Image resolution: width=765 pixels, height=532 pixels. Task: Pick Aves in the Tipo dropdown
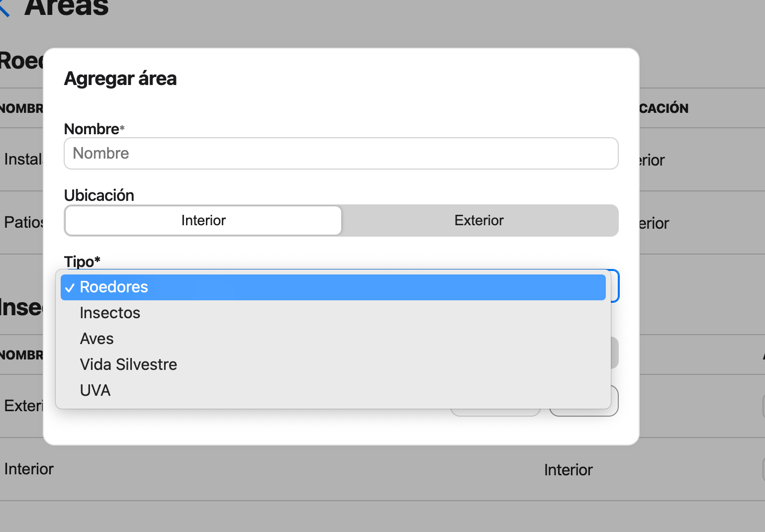coord(97,339)
